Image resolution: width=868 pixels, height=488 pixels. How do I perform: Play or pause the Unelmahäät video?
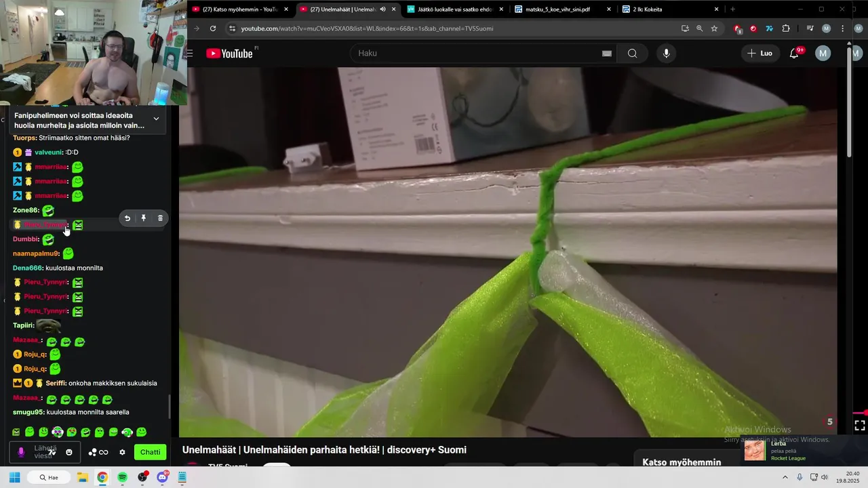tap(509, 251)
